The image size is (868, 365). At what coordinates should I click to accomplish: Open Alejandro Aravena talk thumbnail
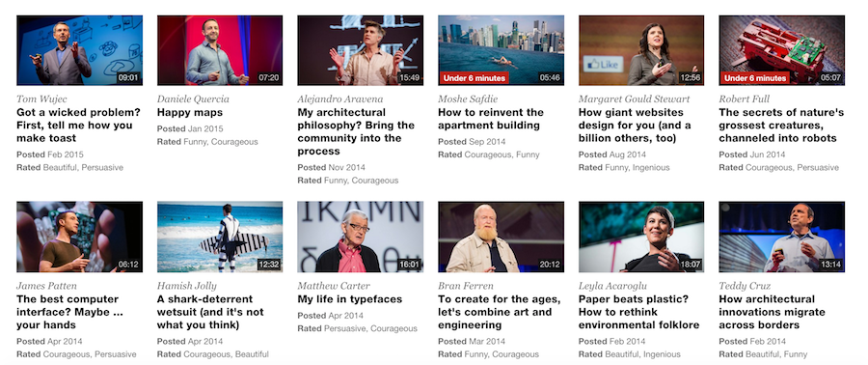point(361,50)
